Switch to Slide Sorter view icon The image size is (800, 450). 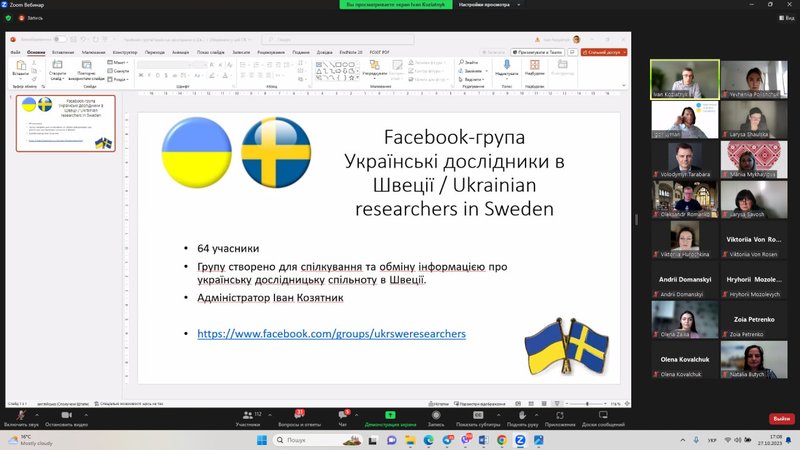(x=531, y=404)
